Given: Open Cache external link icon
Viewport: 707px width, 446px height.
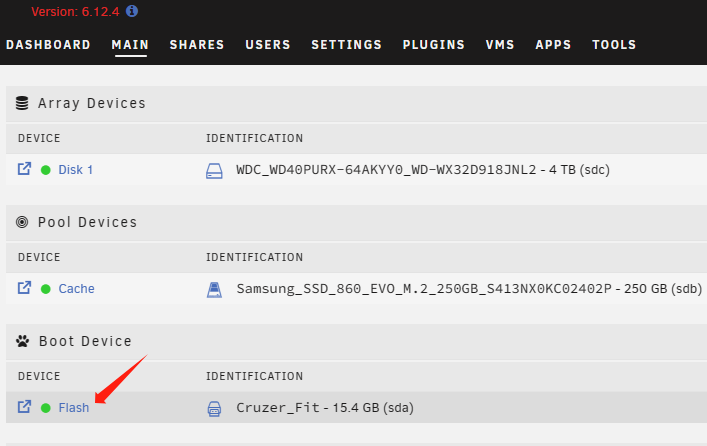Looking at the screenshot, I should [25, 288].
